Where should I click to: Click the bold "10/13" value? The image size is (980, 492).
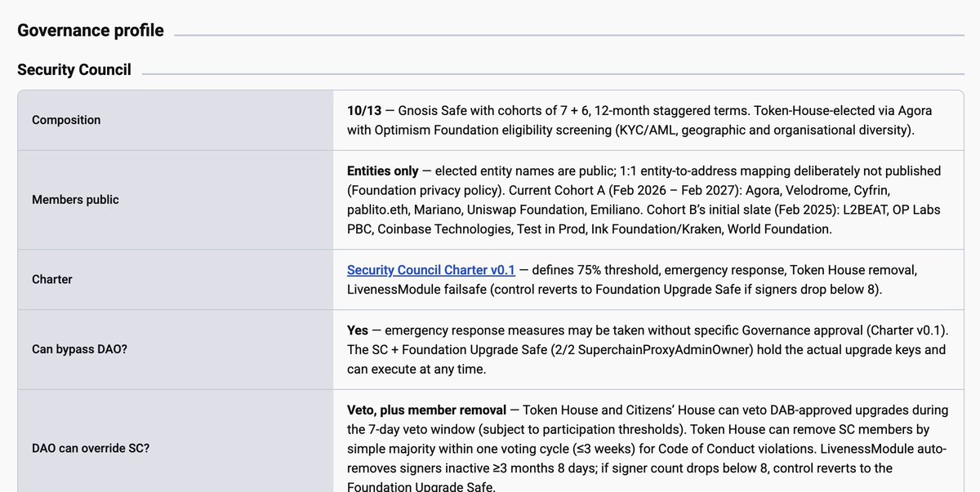[x=364, y=110]
